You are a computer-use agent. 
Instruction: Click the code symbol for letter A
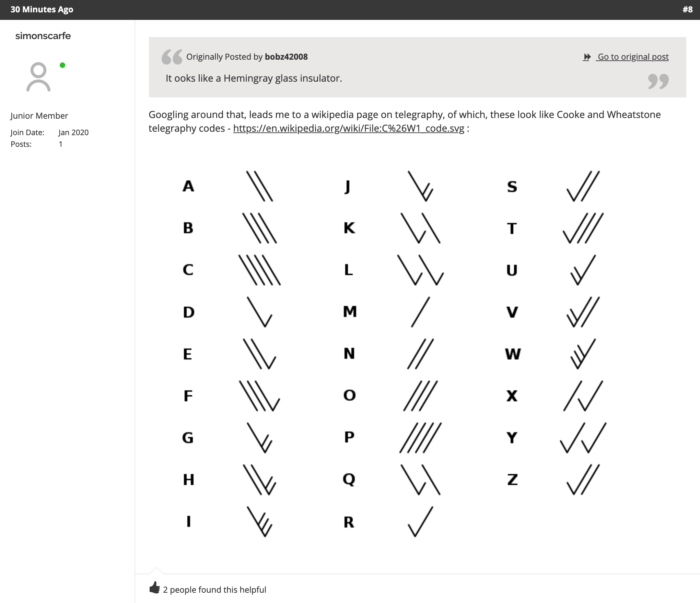point(260,186)
